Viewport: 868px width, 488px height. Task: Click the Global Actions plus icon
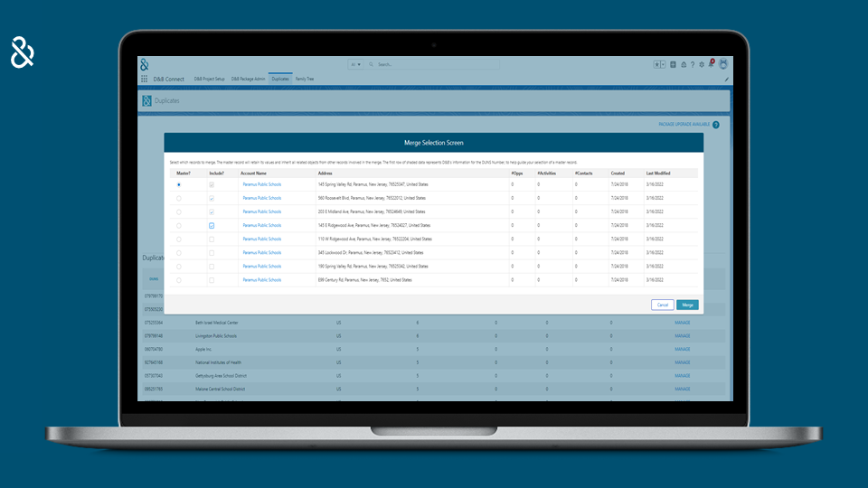(673, 64)
